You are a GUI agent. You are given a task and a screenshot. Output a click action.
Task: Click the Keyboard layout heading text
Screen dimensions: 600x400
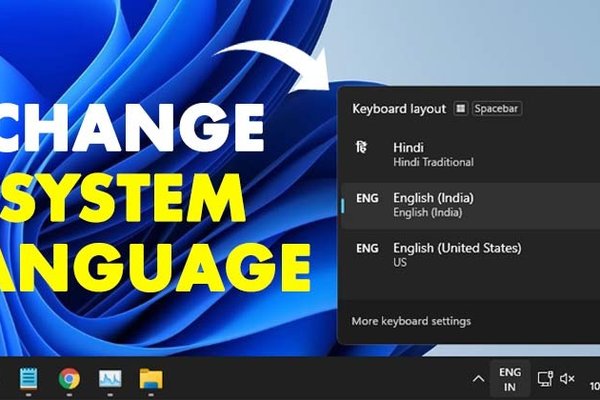(399, 109)
